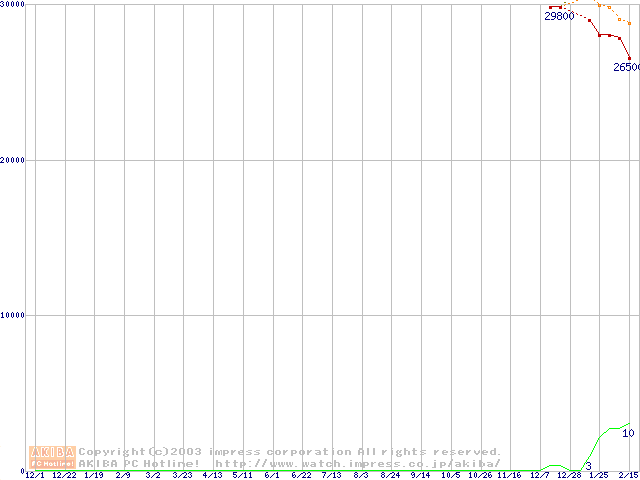640x480 pixels.
Task: Click the watch.impress.co.jp/akiba URL text
Action: point(357,464)
